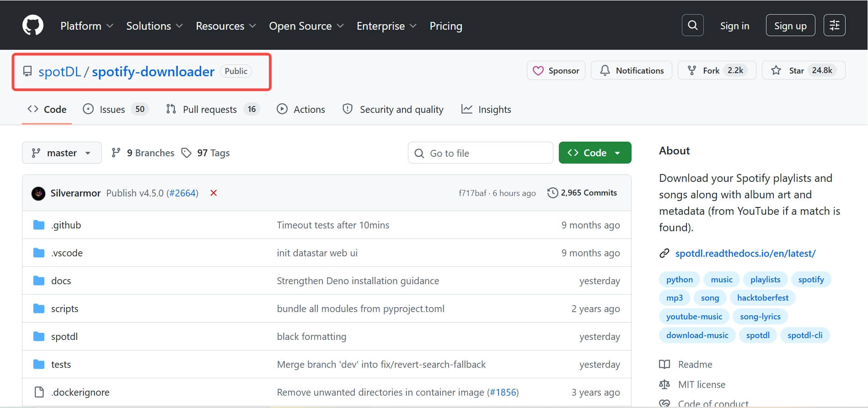The width and height of the screenshot is (868, 408).
Task: Open the 9 Branches link
Action: click(143, 153)
